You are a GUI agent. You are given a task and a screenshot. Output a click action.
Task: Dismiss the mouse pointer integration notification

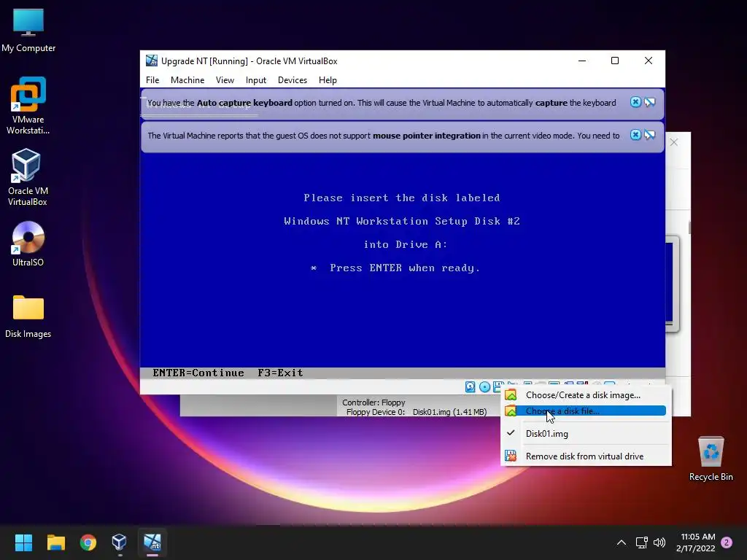[635, 135]
